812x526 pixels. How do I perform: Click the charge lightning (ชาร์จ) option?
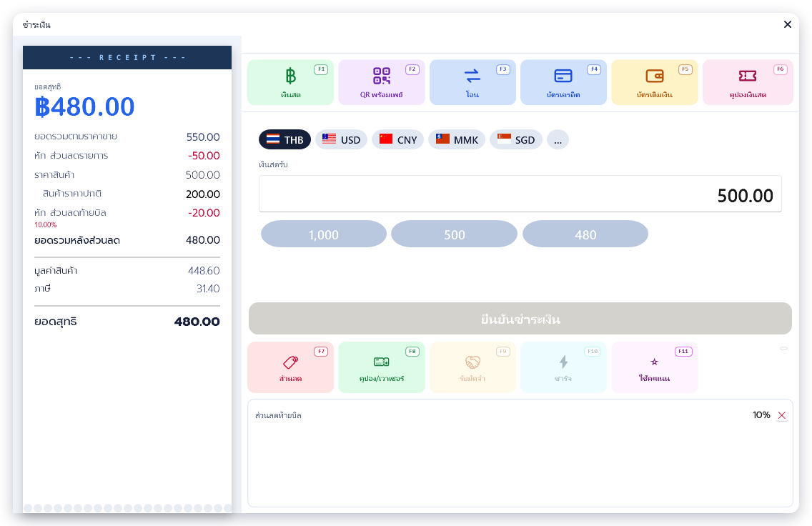[563, 367]
